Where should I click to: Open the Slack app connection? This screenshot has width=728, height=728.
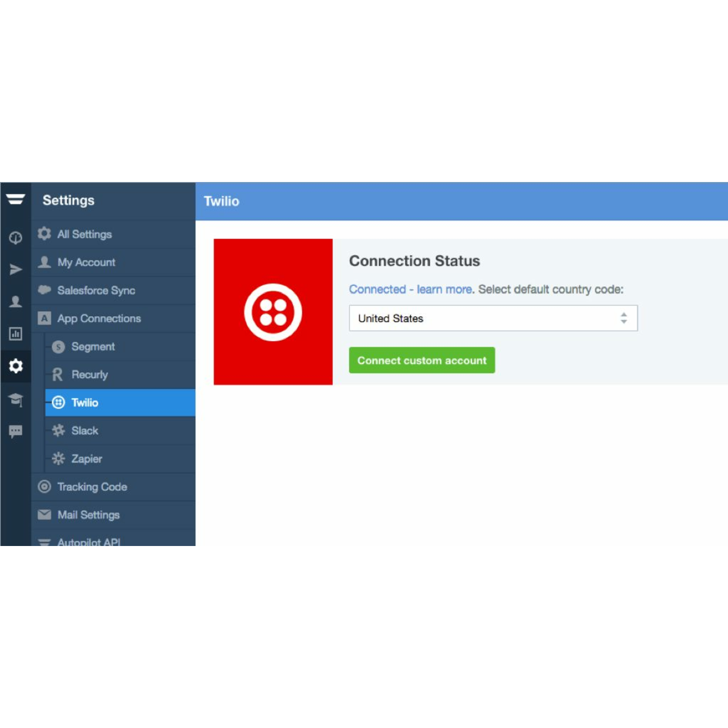pos(85,431)
